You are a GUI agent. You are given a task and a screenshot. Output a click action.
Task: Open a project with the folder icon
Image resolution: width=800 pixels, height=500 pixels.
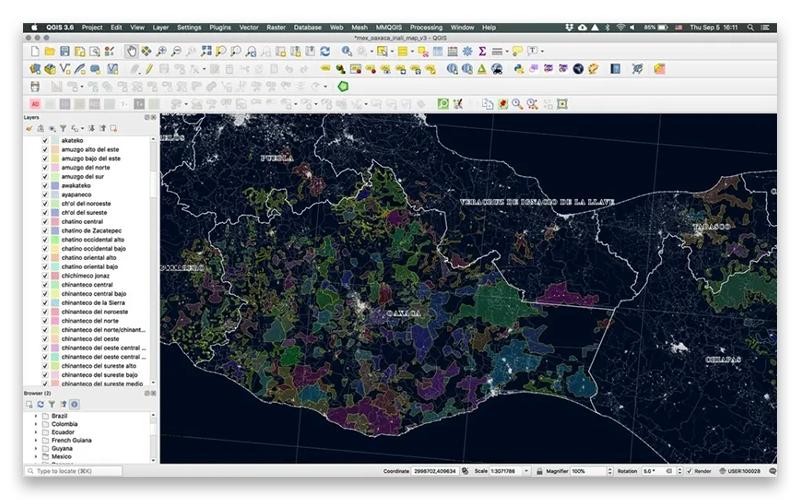49,51
